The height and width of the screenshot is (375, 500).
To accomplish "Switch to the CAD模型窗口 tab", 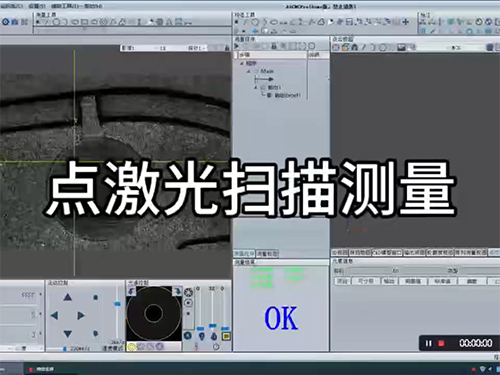I will coord(387,252).
